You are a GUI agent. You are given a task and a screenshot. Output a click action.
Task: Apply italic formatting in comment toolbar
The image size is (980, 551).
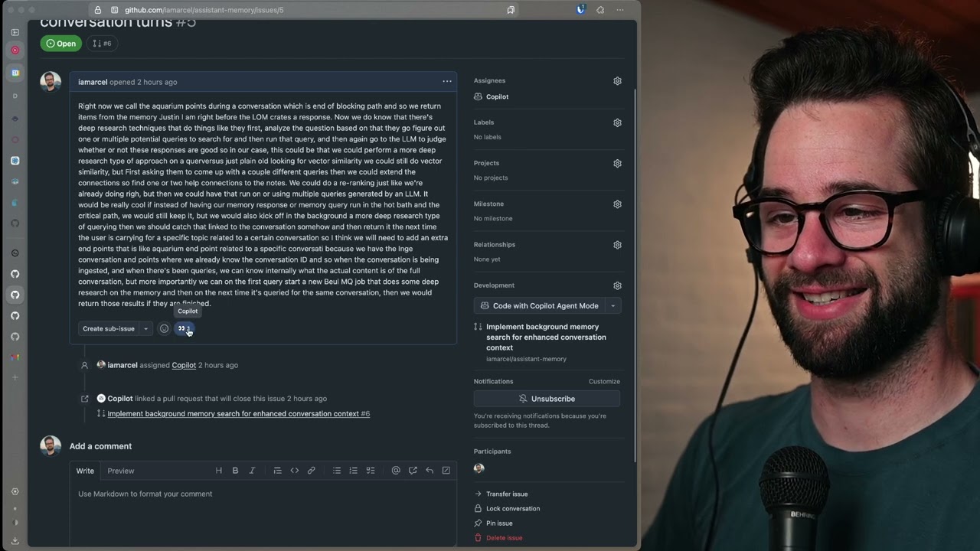(252, 471)
